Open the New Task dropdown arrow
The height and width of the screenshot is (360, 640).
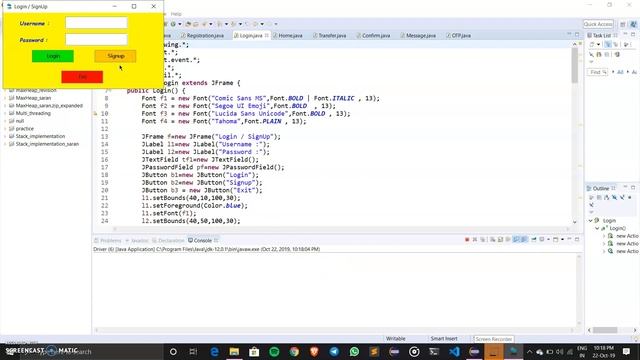click(x=598, y=44)
